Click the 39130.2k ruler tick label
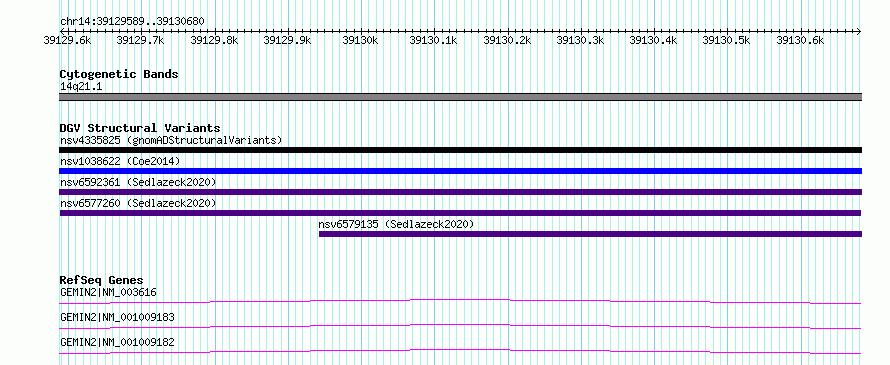This screenshot has height=365, width=890. coord(507,40)
